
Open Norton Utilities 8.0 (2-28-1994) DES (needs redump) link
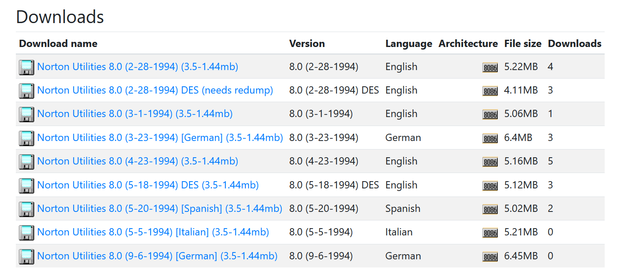pos(155,90)
